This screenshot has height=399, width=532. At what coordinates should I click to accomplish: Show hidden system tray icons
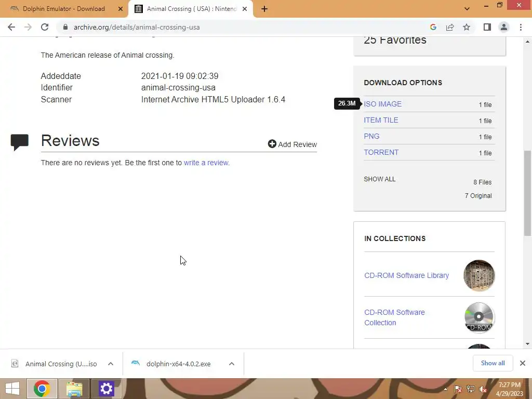point(445,389)
